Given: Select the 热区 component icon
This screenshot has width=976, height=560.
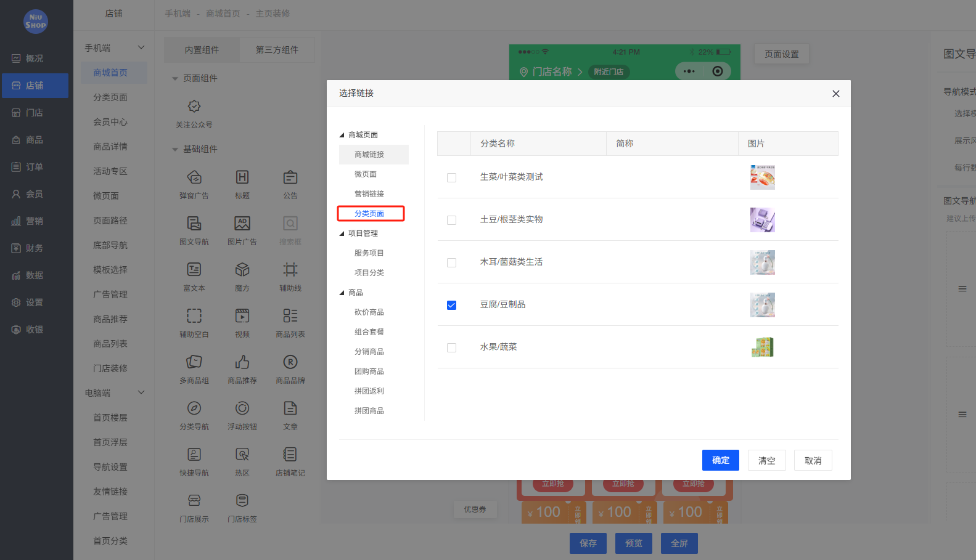Looking at the screenshot, I should pyautogui.click(x=242, y=454).
